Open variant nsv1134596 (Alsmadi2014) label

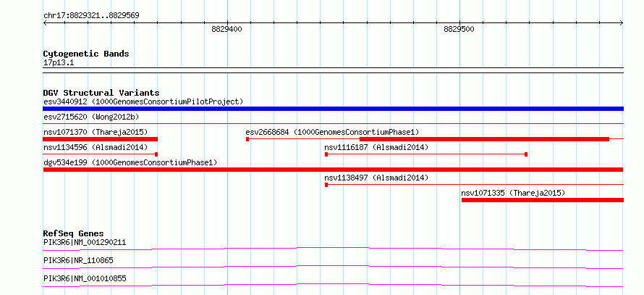pyautogui.click(x=96, y=147)
